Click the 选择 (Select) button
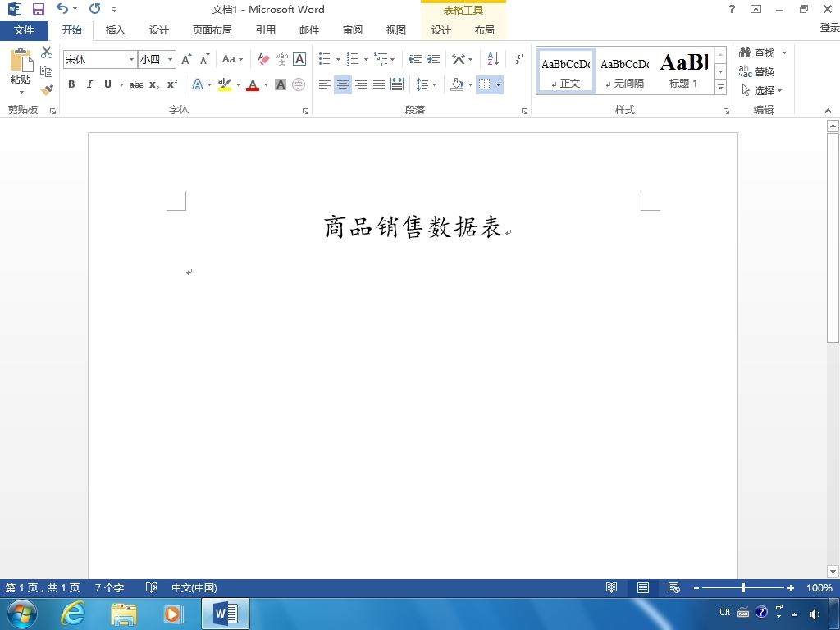This screenshot has height=630, width=840. pos(761,90)
